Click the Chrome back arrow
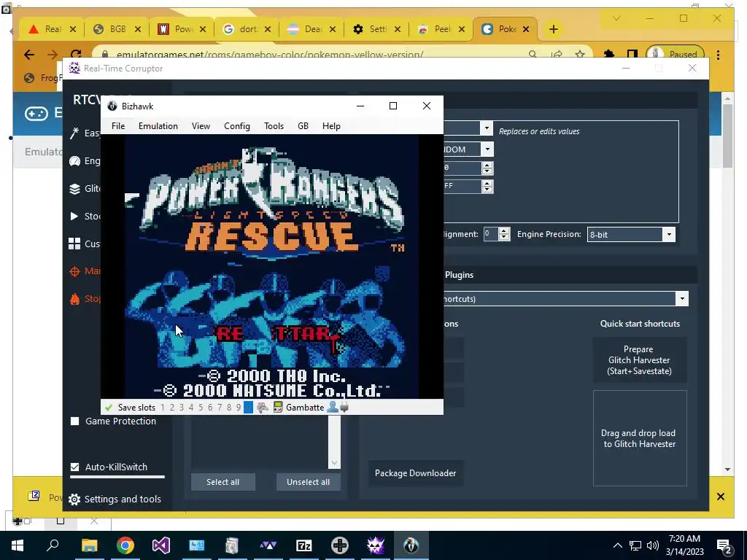This screenshot has width=747, height=560. (x=29, y=55)
